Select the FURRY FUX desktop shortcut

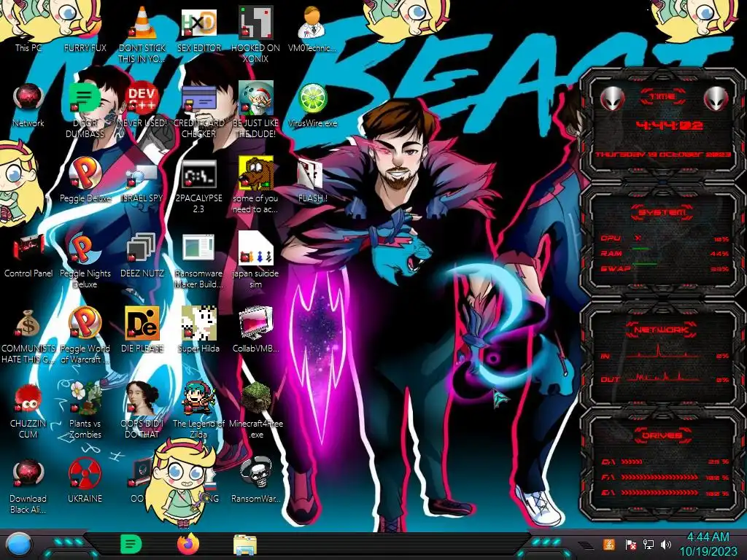[x=85, y=28]
